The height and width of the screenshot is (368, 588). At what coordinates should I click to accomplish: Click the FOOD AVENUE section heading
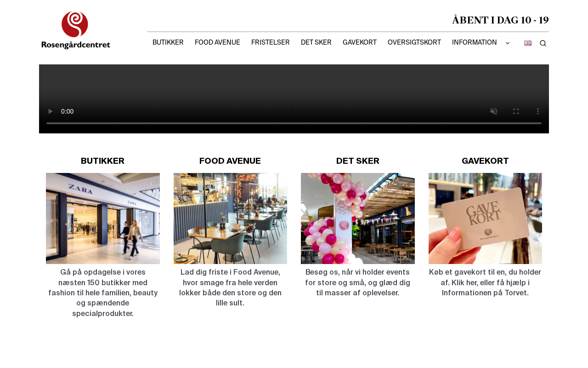(230, 161)
